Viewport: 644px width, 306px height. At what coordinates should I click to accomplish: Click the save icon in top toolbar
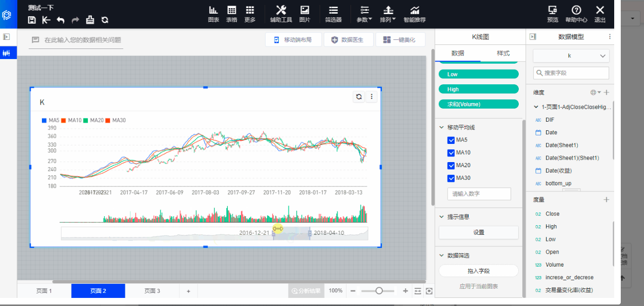tap(32, 20)
